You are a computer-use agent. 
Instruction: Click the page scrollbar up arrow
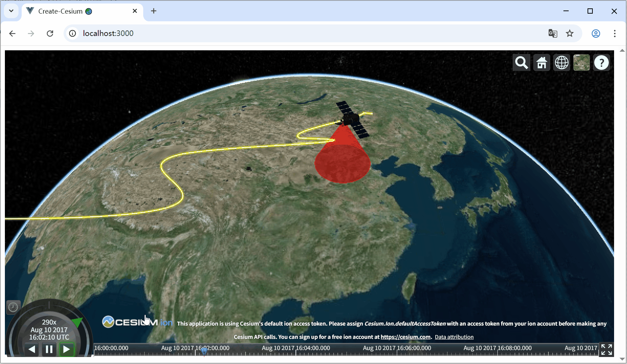tap(622, 51)
